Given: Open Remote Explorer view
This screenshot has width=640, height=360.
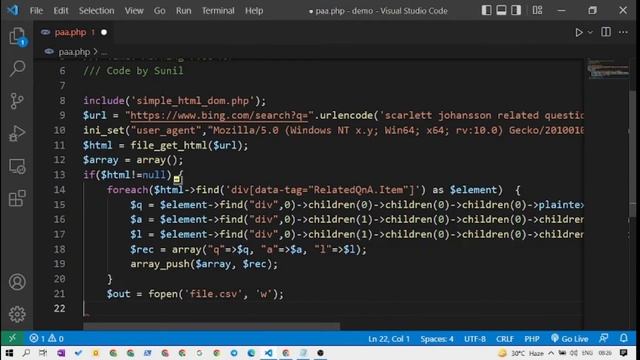Looking at the screenshot, I should [x=17, y=166].
